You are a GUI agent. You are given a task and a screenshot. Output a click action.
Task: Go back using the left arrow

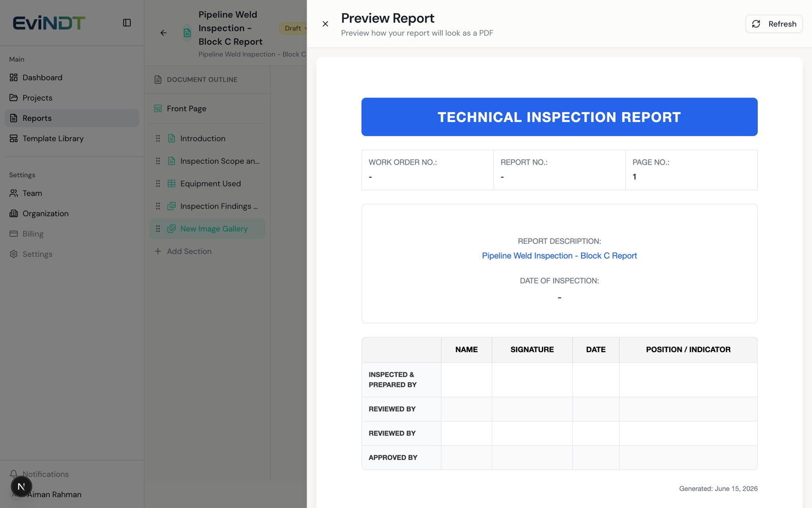pos(163,33)
